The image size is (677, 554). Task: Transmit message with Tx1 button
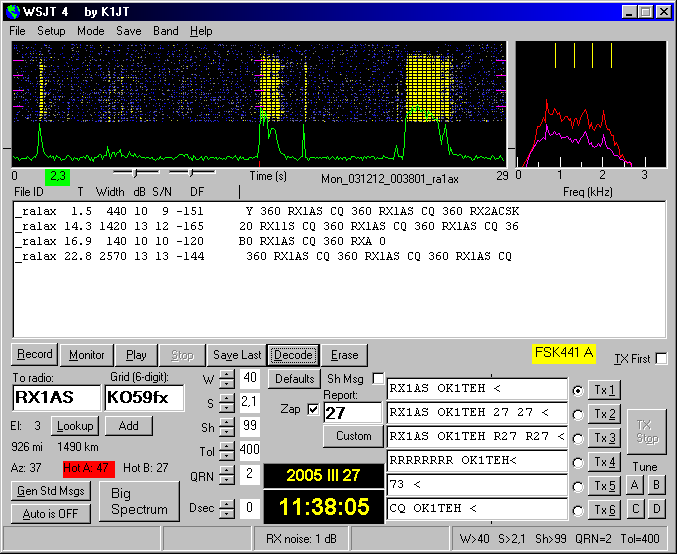click(604, 390)
